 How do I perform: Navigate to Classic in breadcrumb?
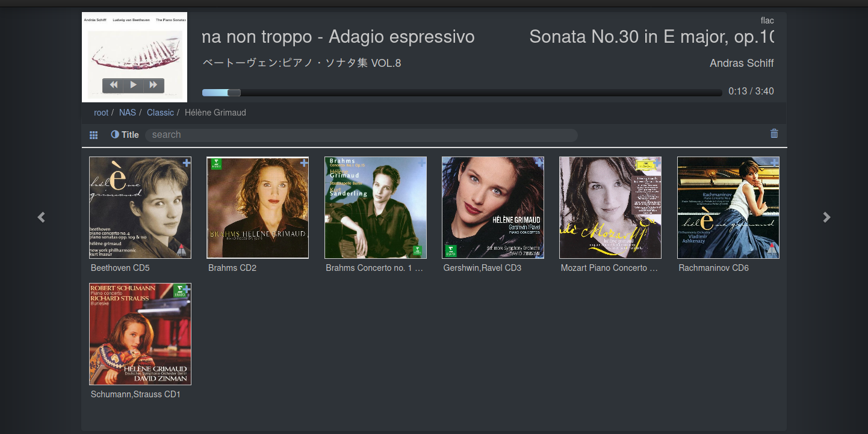click(160, 113)
